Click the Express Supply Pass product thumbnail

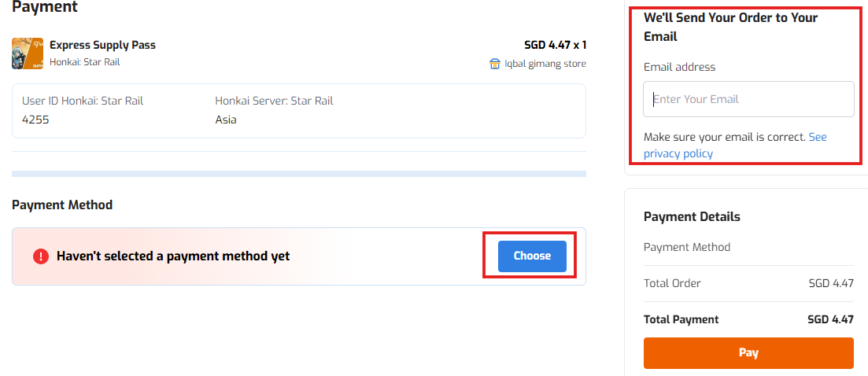(x=28, y=53)
